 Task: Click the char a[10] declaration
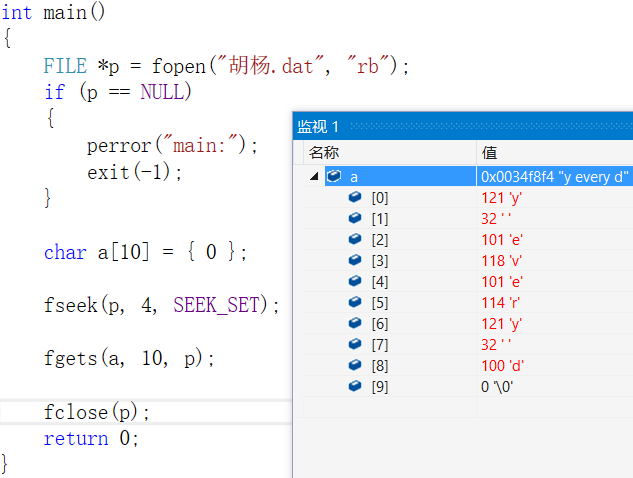tap(145, 252)
